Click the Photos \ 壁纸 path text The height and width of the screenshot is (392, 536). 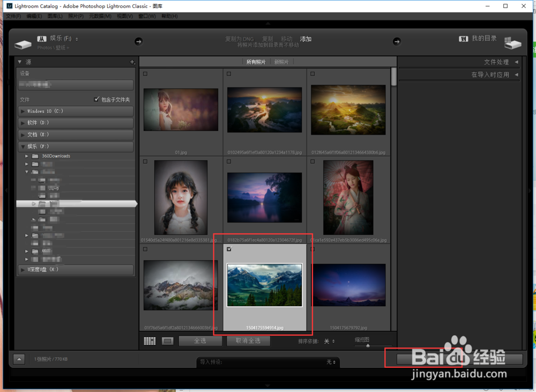[53, 48]
